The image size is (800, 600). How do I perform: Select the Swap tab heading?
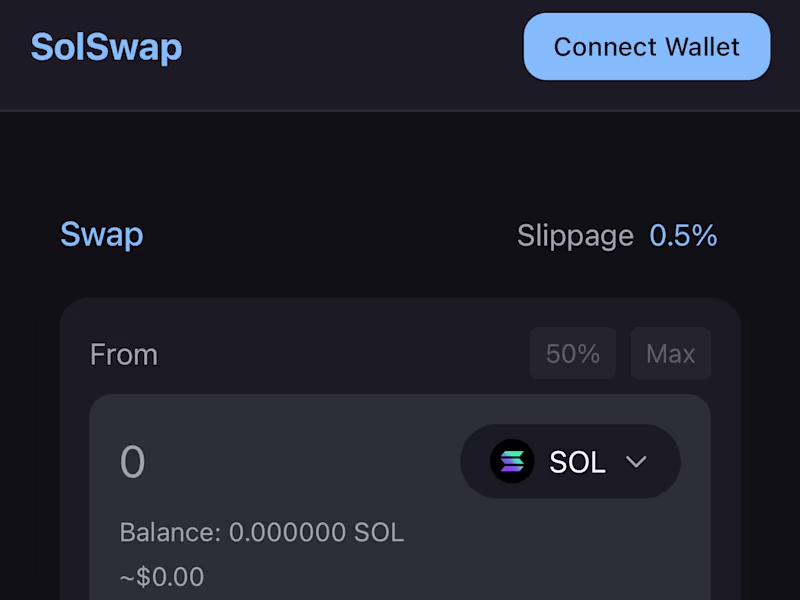click(x=101, y=235)
